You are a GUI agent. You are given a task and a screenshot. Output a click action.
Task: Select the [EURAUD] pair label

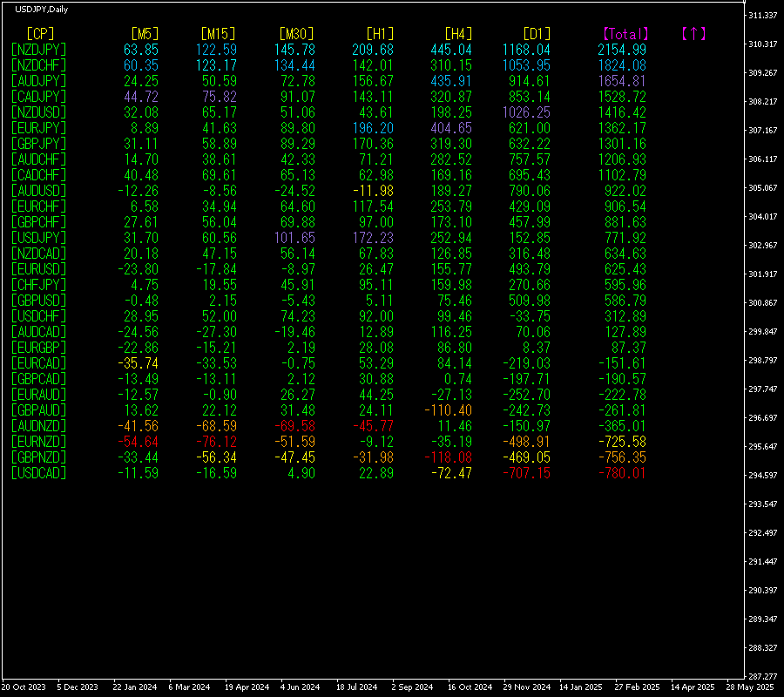[38, 395]
